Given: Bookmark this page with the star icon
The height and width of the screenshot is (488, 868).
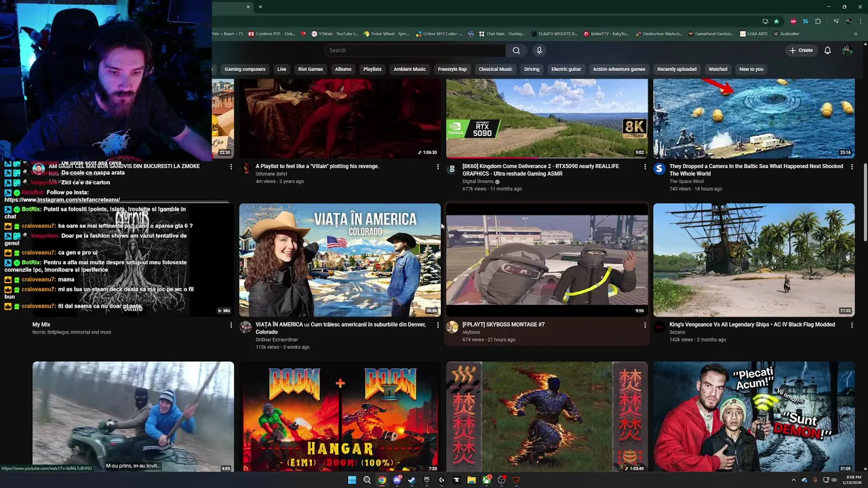Looking at the screenshot, I should [776, 21].
